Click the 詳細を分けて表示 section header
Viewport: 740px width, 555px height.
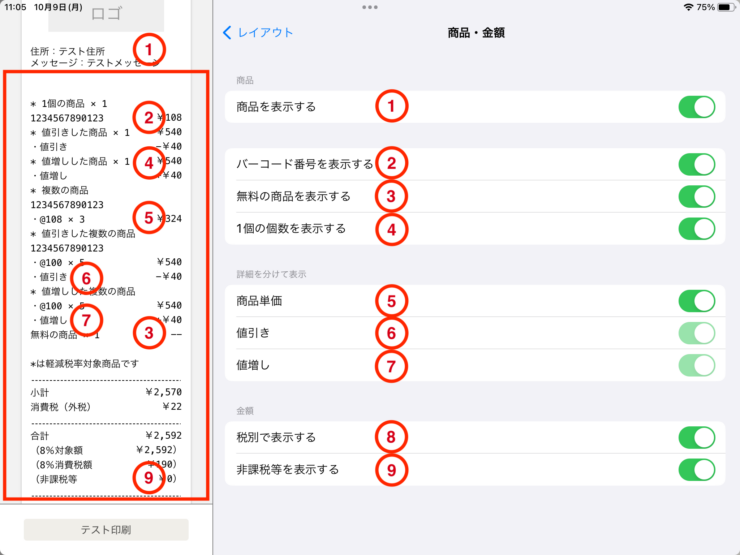pos(271,274)
